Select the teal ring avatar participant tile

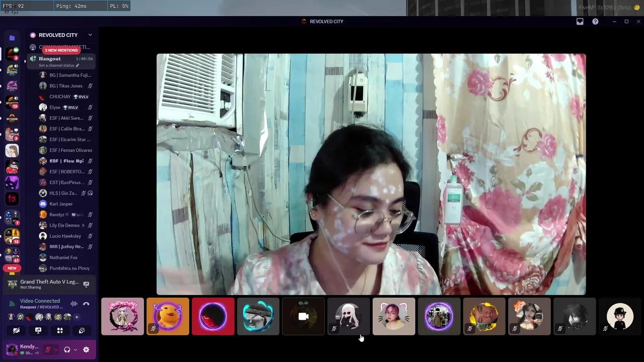(x=258, y=316)
